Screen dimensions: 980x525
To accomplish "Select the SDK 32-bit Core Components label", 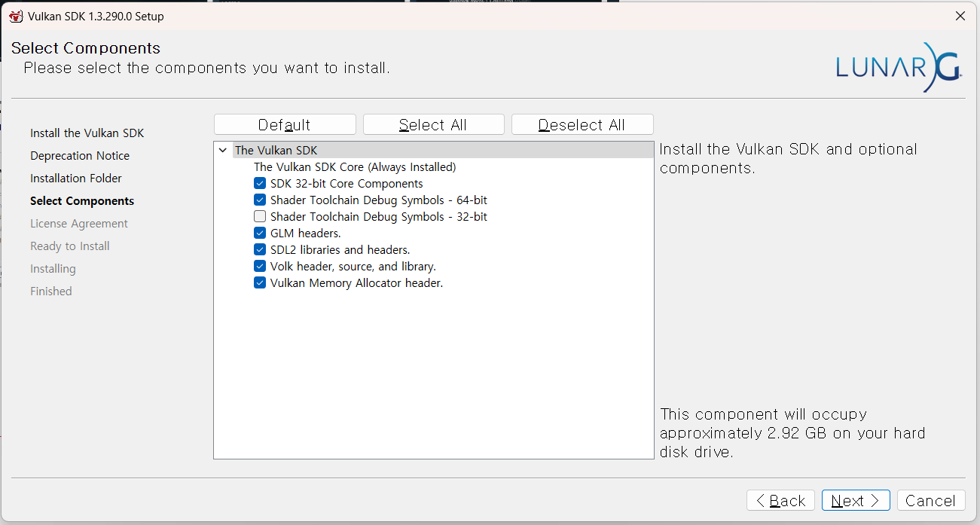I will tap(347, 183).
